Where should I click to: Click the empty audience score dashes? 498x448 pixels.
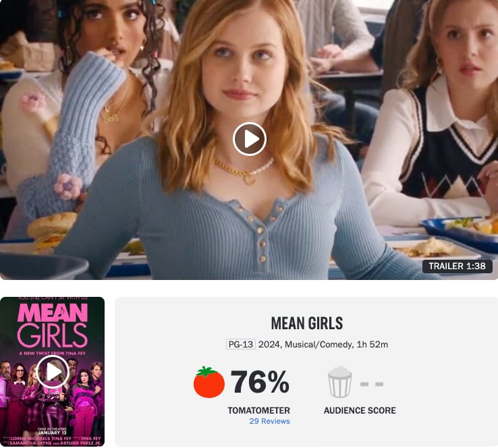(x=372, y=384)
